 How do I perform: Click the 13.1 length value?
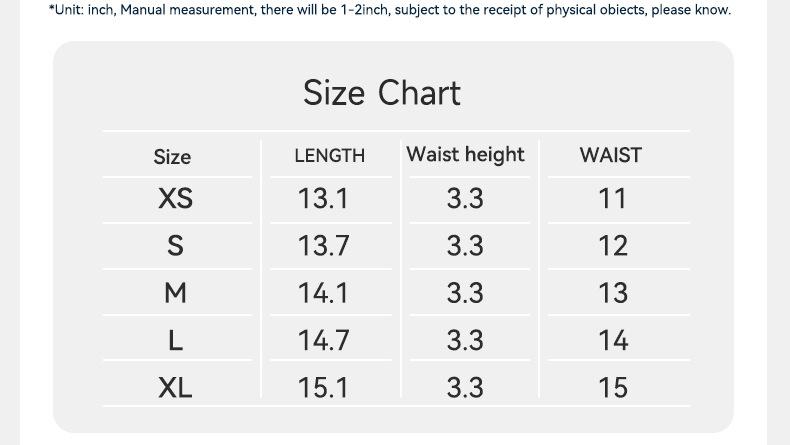click(x=323, y=199)
